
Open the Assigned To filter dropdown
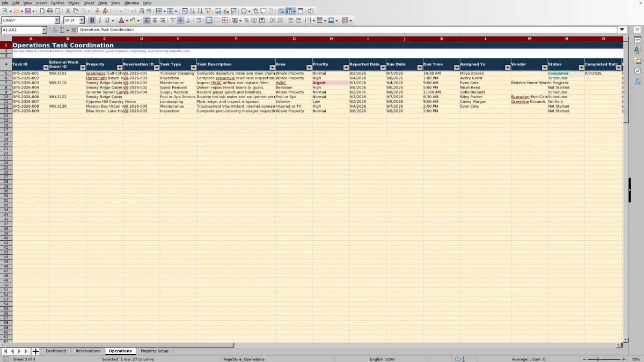[x=508, y=68]
